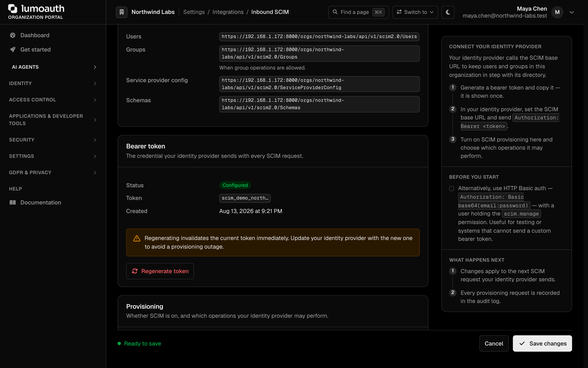The width and height of the screenshot is (588, 368).
Task: Open the Switch to dropdown
Action: tap(415, 12)
